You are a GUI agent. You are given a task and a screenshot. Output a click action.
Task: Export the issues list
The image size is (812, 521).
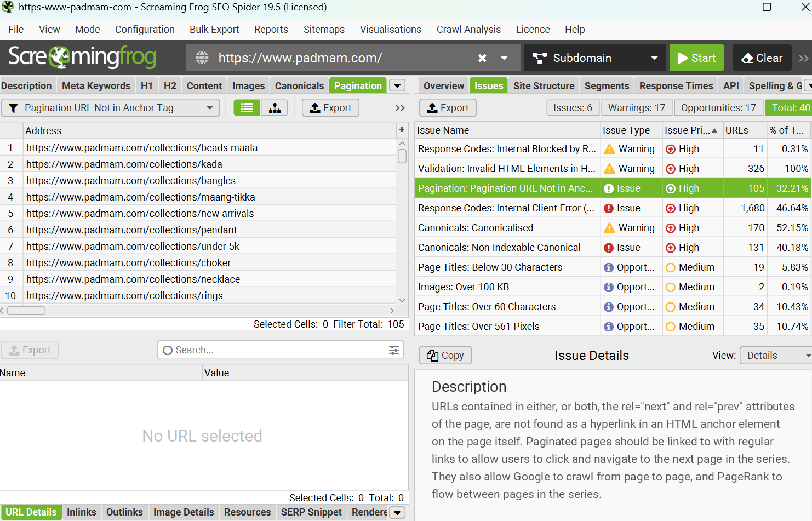click(447, 108)
